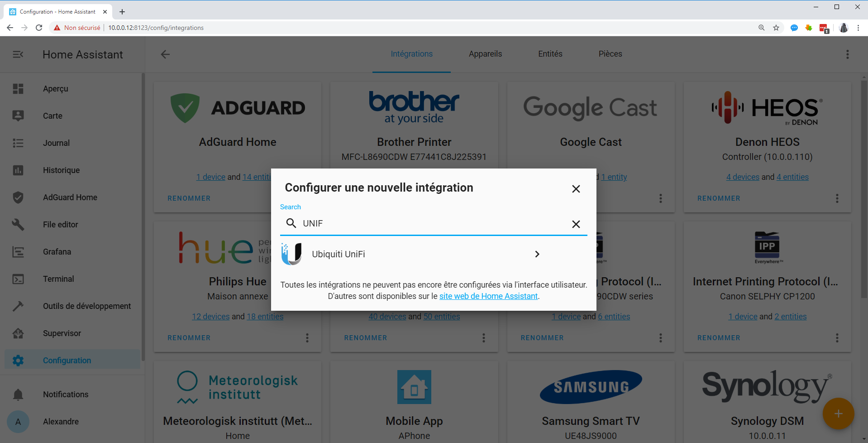Viewport: 868px width, 443px height.
Task: Focus the integration search field
Action: tap(434, 224)
